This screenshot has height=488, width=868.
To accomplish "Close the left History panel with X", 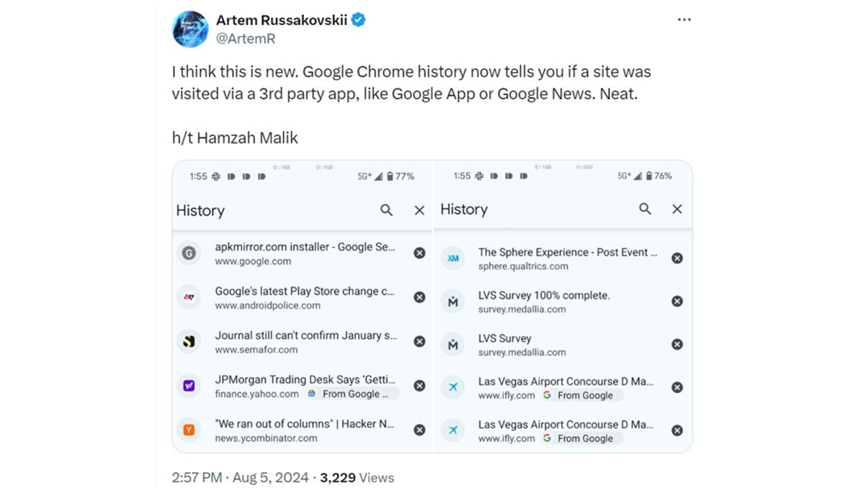I will pos(419,210).
